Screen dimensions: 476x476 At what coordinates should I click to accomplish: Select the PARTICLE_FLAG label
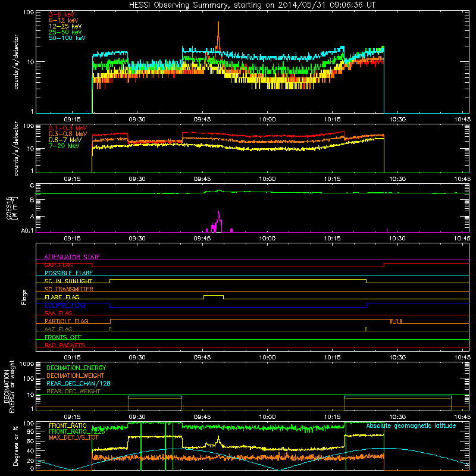tap(67, 321)
